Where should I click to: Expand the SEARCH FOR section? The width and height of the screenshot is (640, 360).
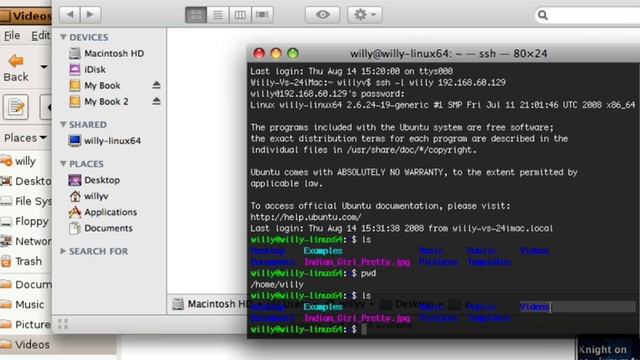tap(63, 251)
